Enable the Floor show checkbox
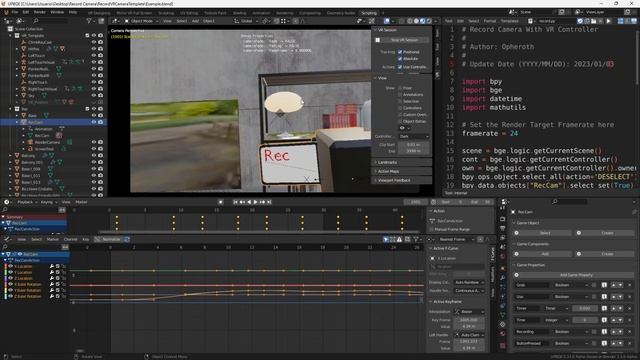The height and width of the screenshot is (360, 640). click(400, 88)
